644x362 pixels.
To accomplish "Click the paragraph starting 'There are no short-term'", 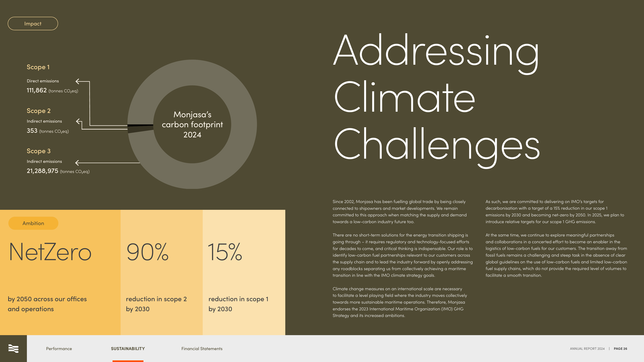I will (x=402, y=255).
